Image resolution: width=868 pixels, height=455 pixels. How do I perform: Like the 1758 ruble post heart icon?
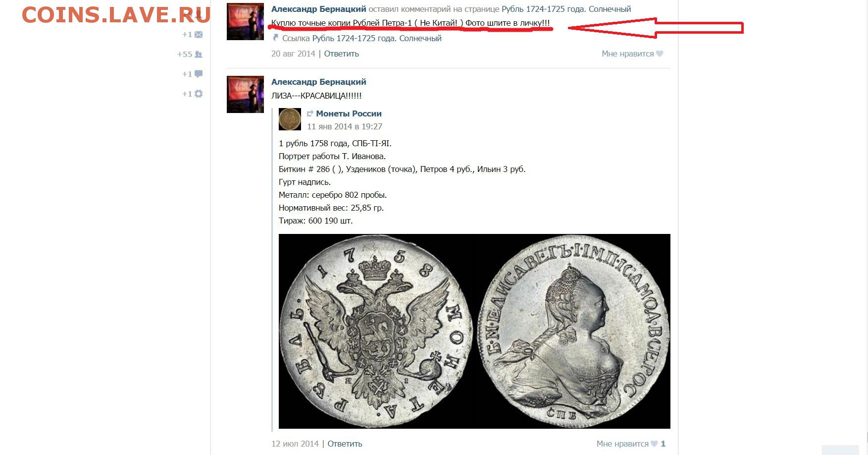pos(654,444)
